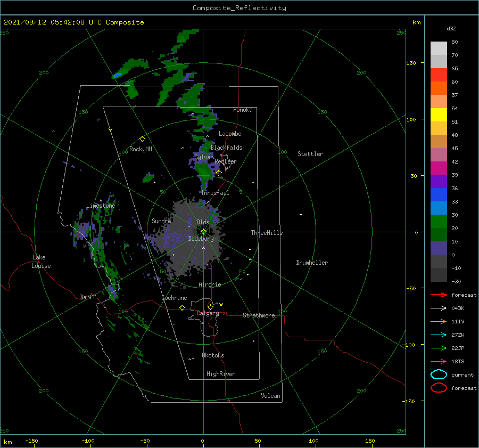Image resolution: width=479 pixels, height=448 pixels.
Task: Click the ThreeHills label
Action: (267, 233)
